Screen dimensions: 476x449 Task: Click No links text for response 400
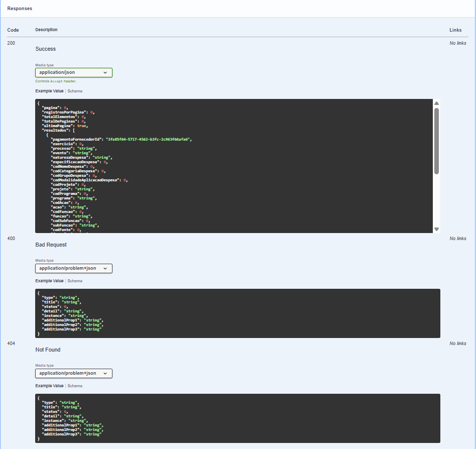(458, 239)
